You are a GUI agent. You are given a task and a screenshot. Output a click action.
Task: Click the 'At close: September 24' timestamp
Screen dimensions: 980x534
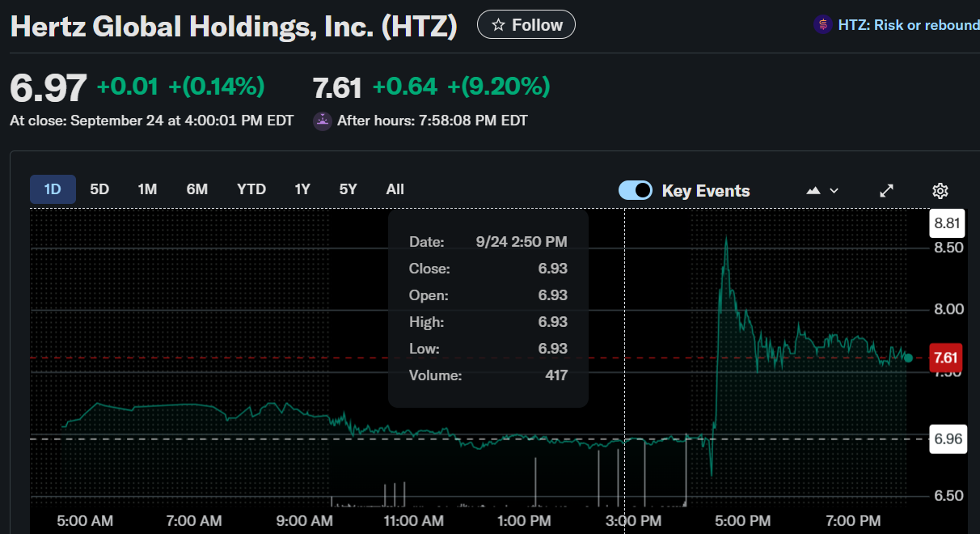tap(152, 121)
